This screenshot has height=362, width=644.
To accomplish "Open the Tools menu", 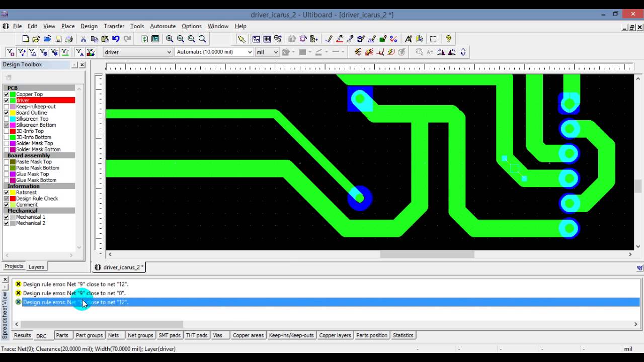I will click(x=137, y=26).
